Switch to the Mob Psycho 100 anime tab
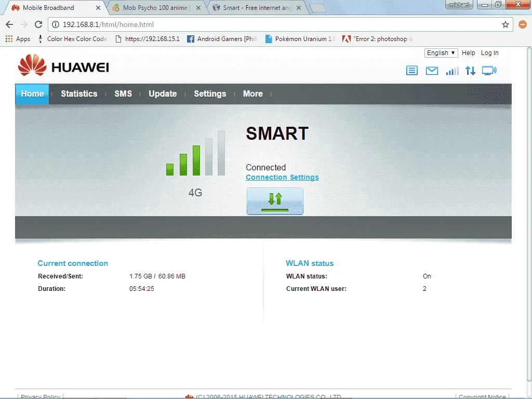Viewport: 532px width, 399px height. (x=155, y=7)
